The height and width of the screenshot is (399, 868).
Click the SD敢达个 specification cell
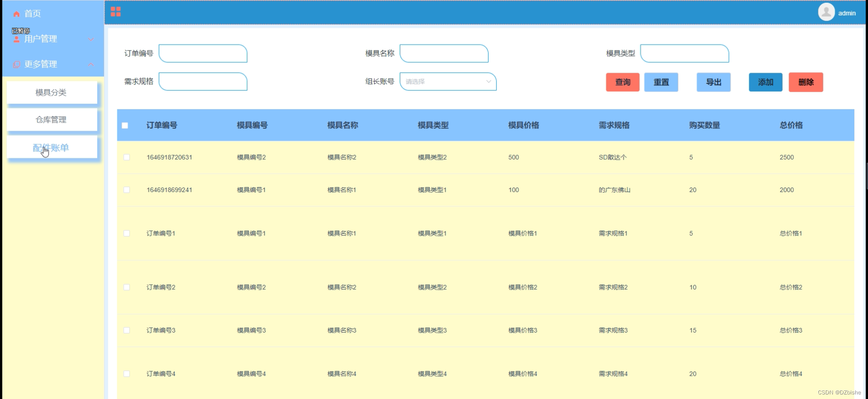click(613, 157)
